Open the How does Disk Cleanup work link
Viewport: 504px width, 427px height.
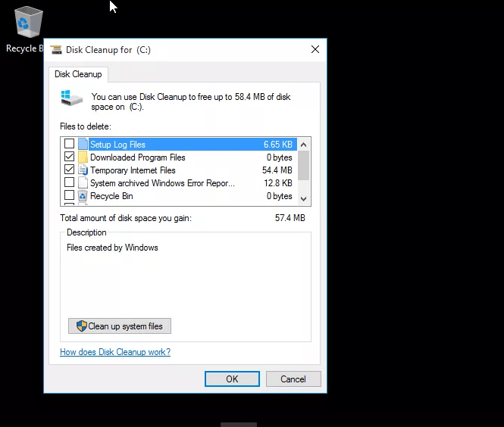click(x=115, y=352)
